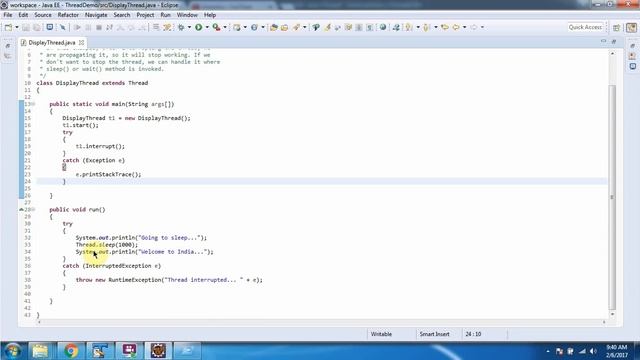Viewport: 640px width, 360px height.
Task: Open the Refactor menu
Action: [x=68, y=15]
